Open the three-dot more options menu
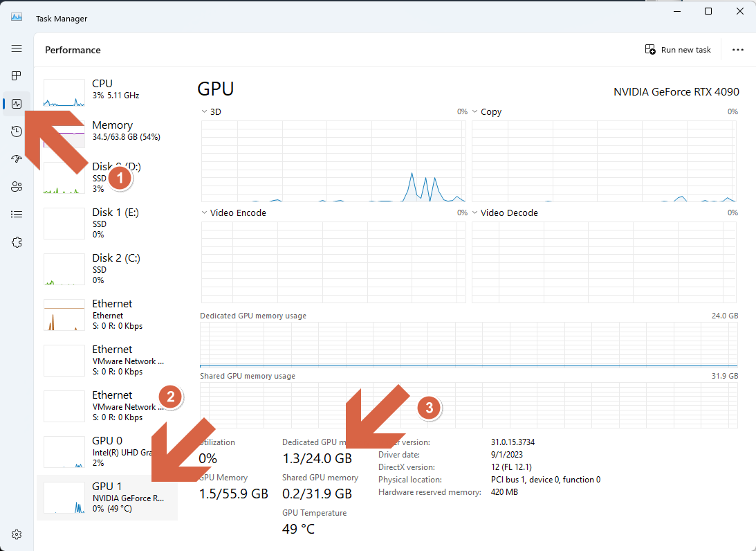Screen dimensions: 756x551 738,50
